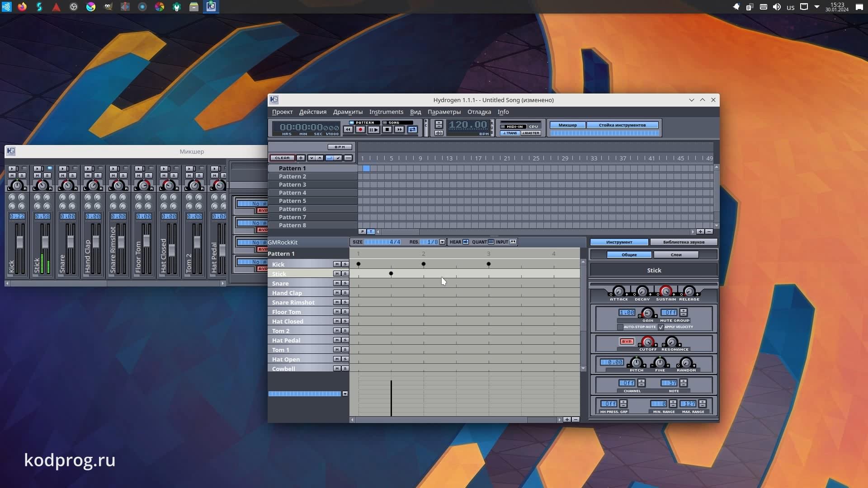Play the Kick sample in Mixer window

[x=13, y=169]
